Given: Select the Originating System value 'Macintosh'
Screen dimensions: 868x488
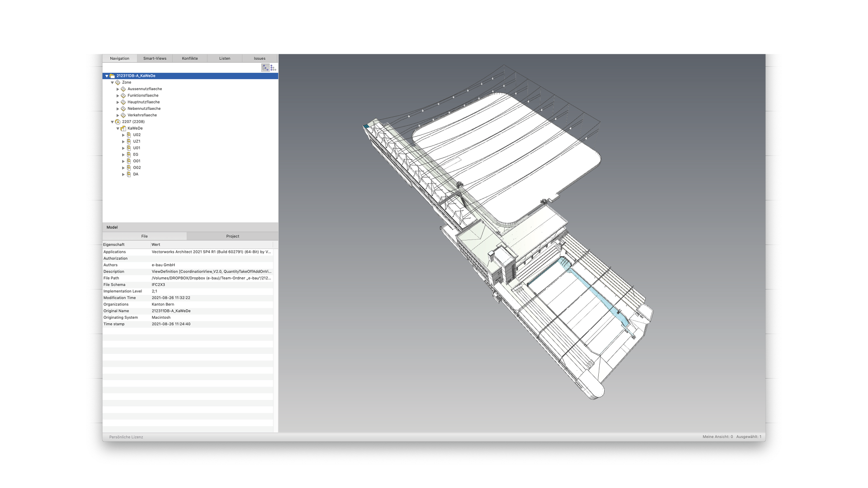Looking at the screenshot, I should [161, 317].
